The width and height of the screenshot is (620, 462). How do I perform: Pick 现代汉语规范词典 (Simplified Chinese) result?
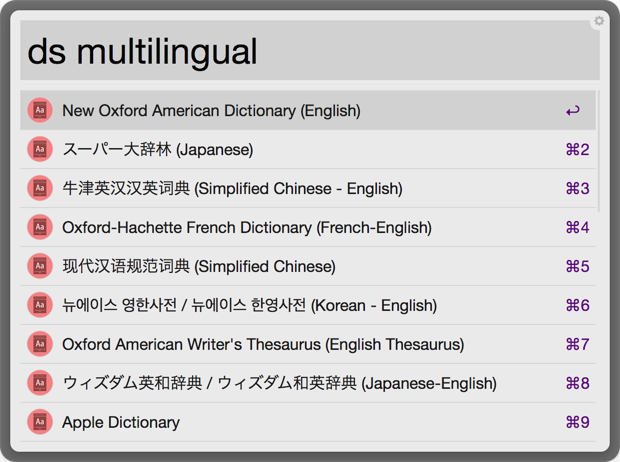coord(308,266)
